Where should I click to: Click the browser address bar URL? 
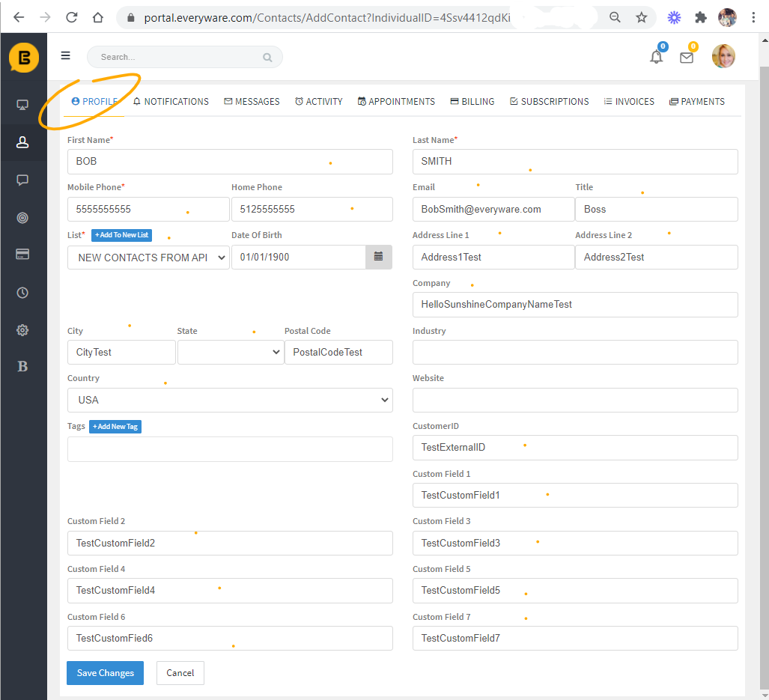tap(327, 18)
